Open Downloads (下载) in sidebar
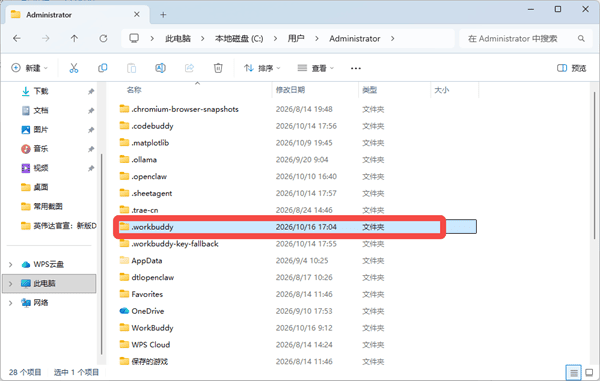The image size is (600, 381). [41, 91]
